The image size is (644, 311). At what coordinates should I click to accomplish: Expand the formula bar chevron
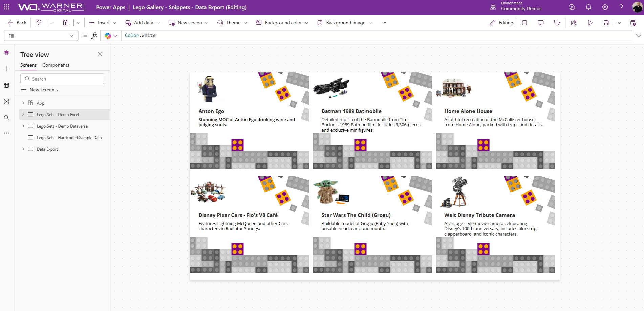pyautogui.click(x=638, y=36)
